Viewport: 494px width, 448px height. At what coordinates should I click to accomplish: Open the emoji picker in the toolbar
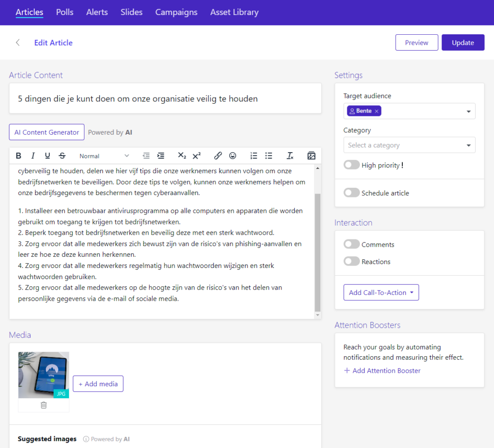coord(233,155)
